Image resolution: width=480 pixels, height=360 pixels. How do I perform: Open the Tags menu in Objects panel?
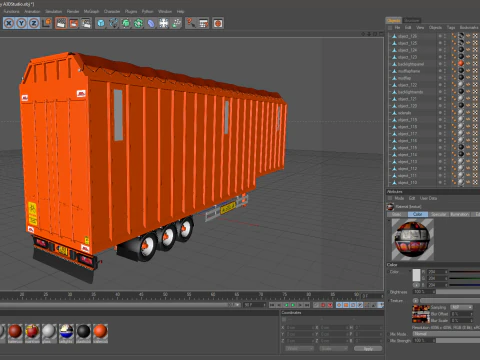point(451,27)
